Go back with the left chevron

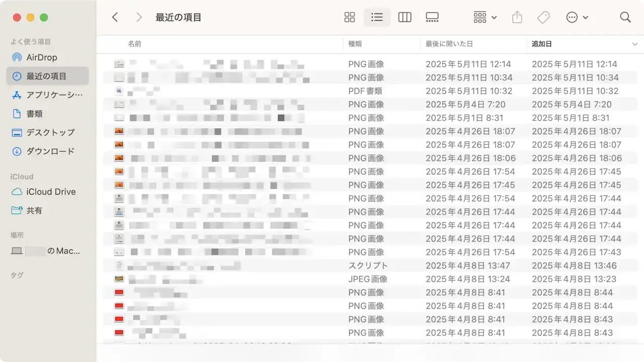coord(115,18)
